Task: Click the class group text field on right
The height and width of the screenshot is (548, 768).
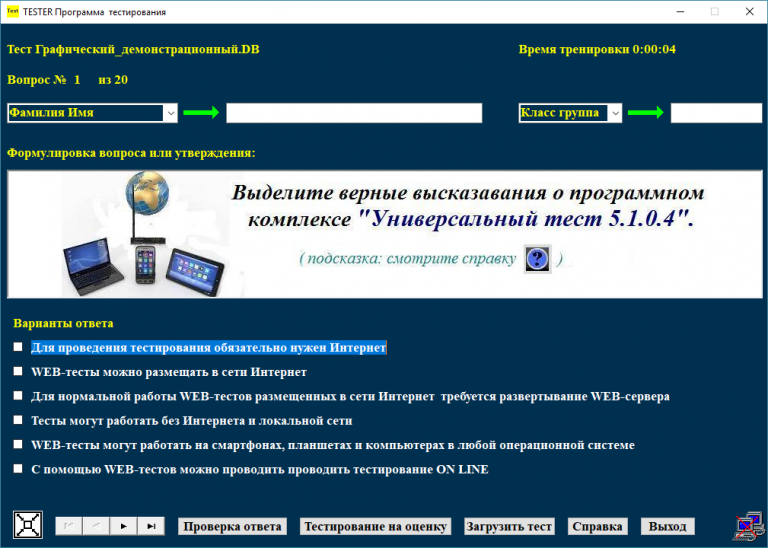Action: [x=715, y=113]
